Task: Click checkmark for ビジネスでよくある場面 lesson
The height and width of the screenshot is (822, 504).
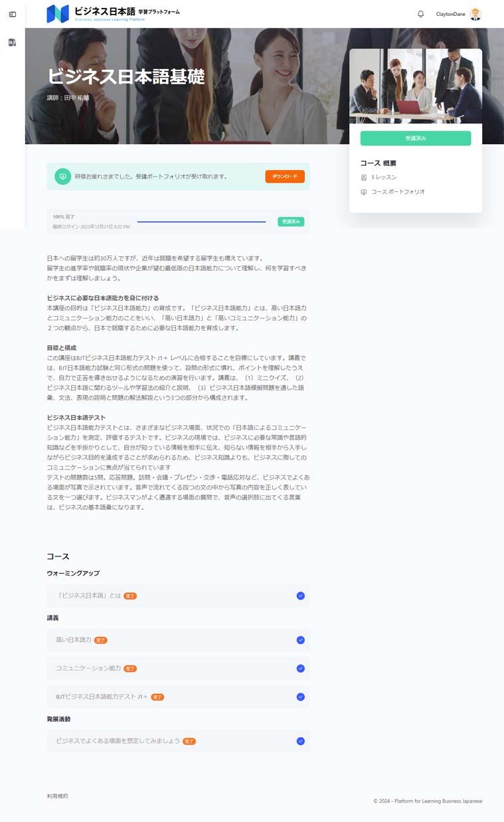Action: pos(300,741)
